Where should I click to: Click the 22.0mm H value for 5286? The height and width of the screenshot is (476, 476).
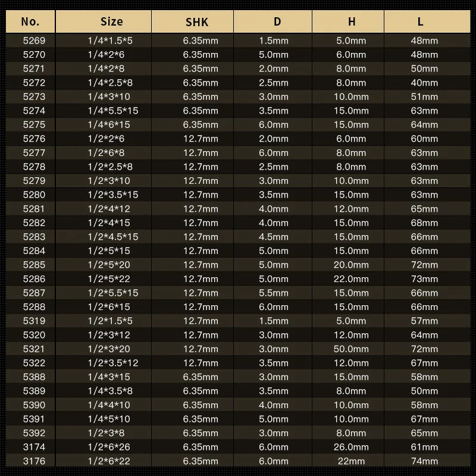click(x=351, y=278)
